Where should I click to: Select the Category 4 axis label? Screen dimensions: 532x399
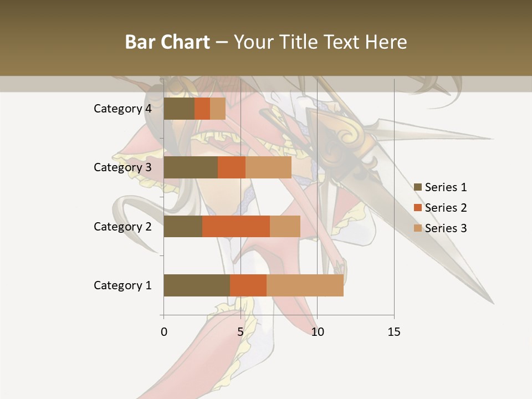[x=122, y=109]
